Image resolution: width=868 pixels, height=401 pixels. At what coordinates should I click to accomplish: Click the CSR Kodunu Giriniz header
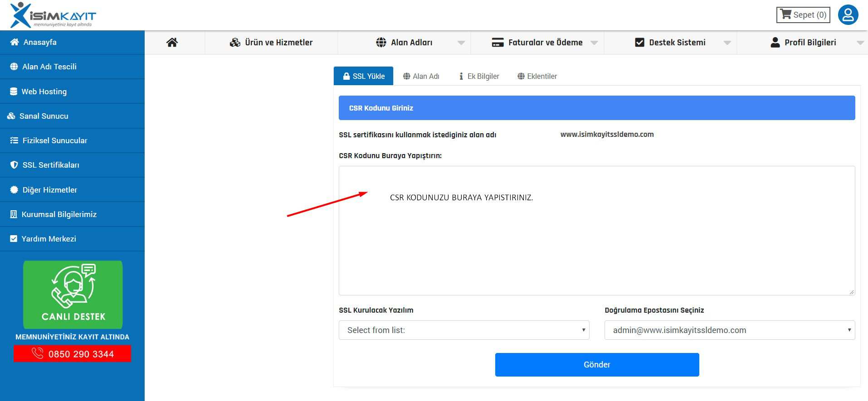tap(597, 108)
